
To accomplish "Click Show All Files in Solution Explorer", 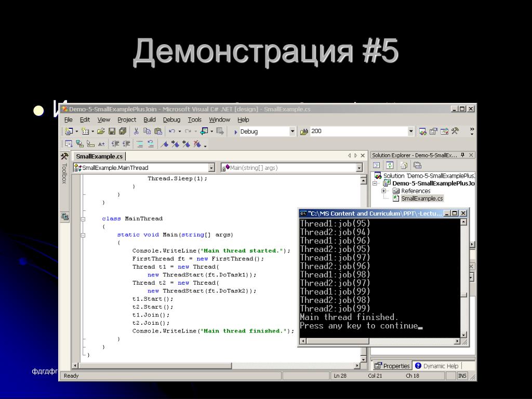I will coord(404,165).
